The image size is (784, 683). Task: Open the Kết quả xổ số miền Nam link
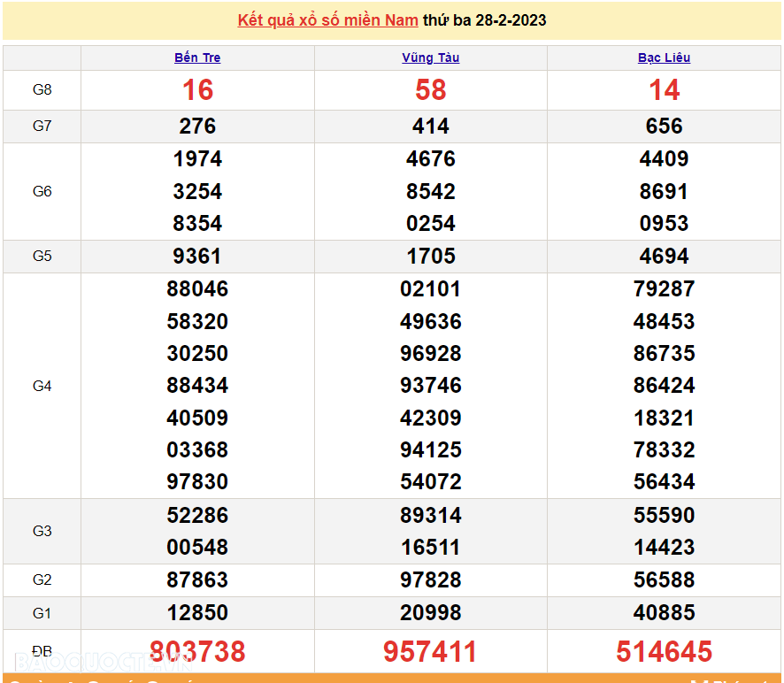327,20
